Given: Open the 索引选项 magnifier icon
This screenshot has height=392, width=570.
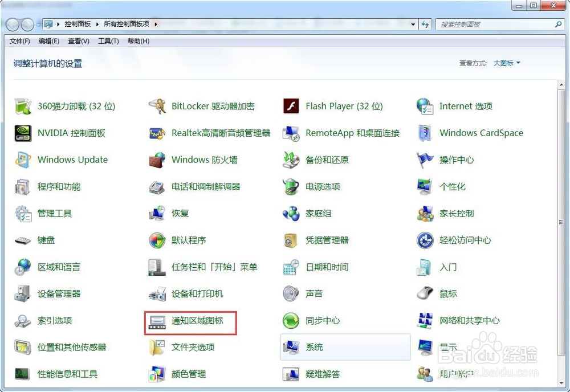Looking at the screenshot, I should [x=23, y=321].
